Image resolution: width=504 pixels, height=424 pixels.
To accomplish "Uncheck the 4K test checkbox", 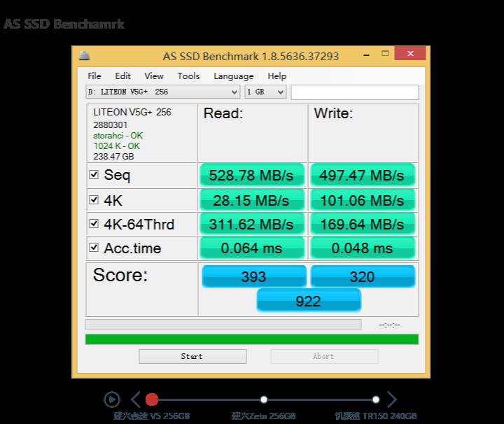I will tap(94, 200).
